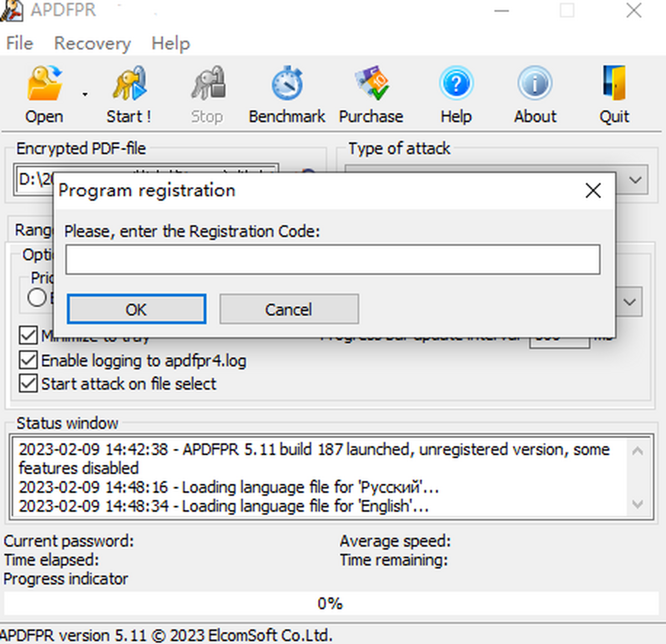Viewport: 666px width, 644px height.
Task: Click the APDFPR version 5.11 status bar text
Action: 166,635
